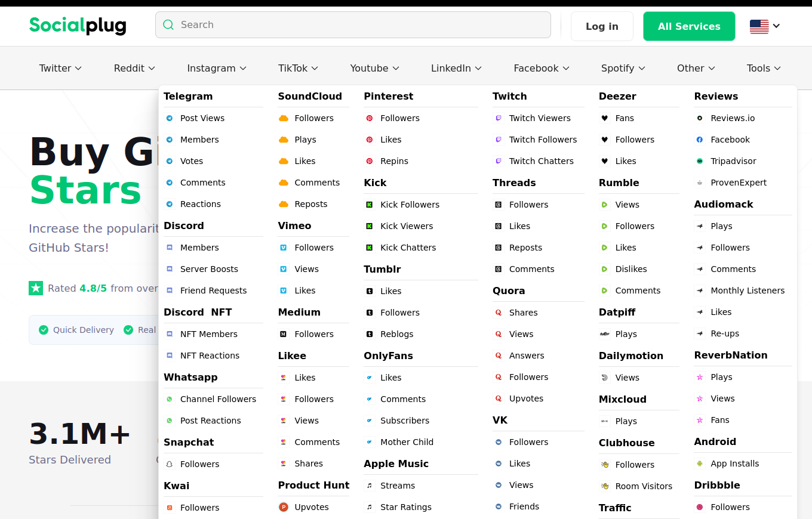Viewport: 812px width, 519px height.
Task: Click the Datpiff Plays entry
Action: pyautogui.click(x=626, y=334)
